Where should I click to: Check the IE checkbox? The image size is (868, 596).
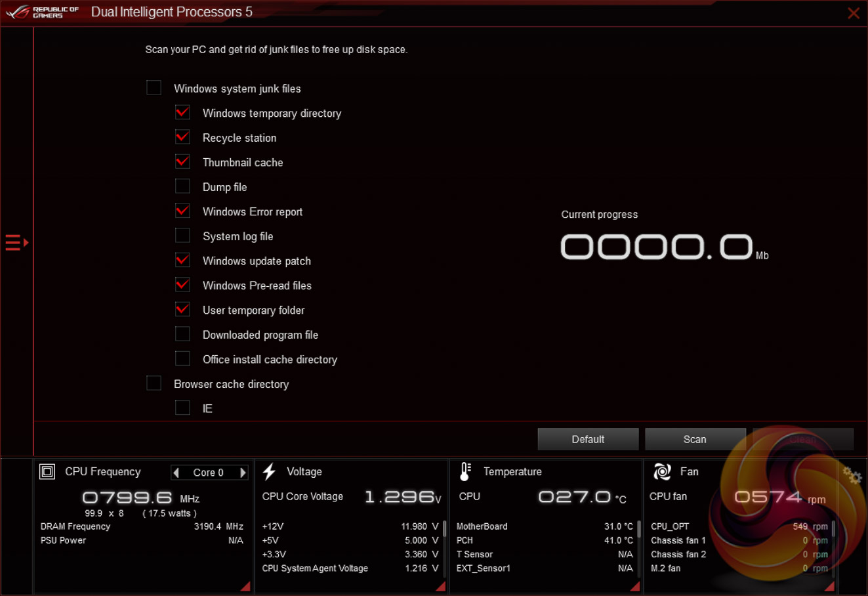pos(183,408)
